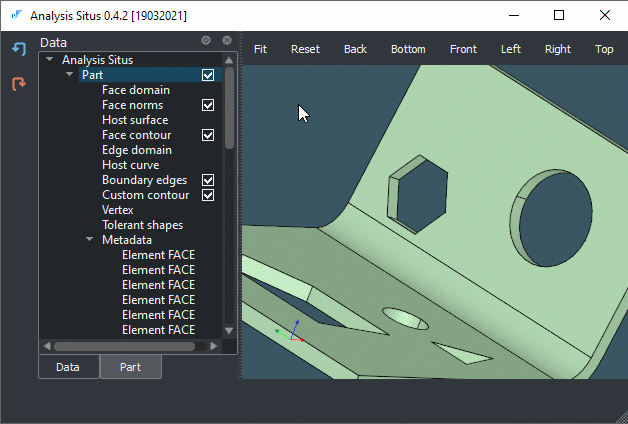Select the Face domain tree item
Viewport: 628px width, 424px height.
(x=136, y=90)
